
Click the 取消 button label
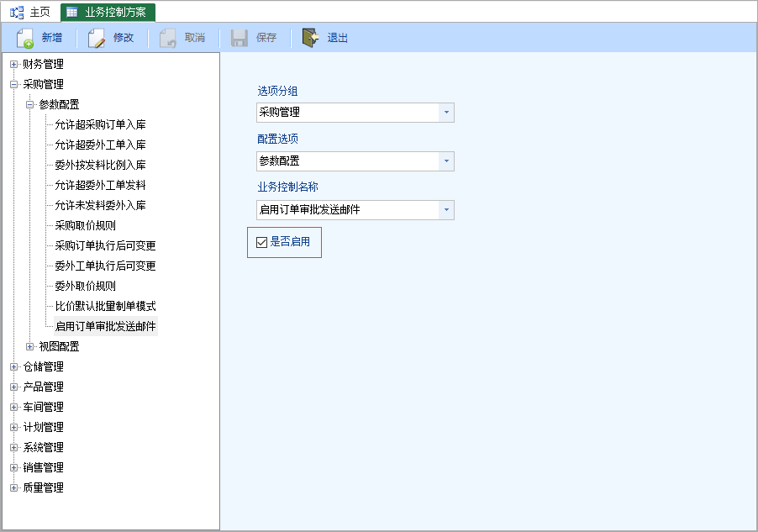tap(195, 38)
